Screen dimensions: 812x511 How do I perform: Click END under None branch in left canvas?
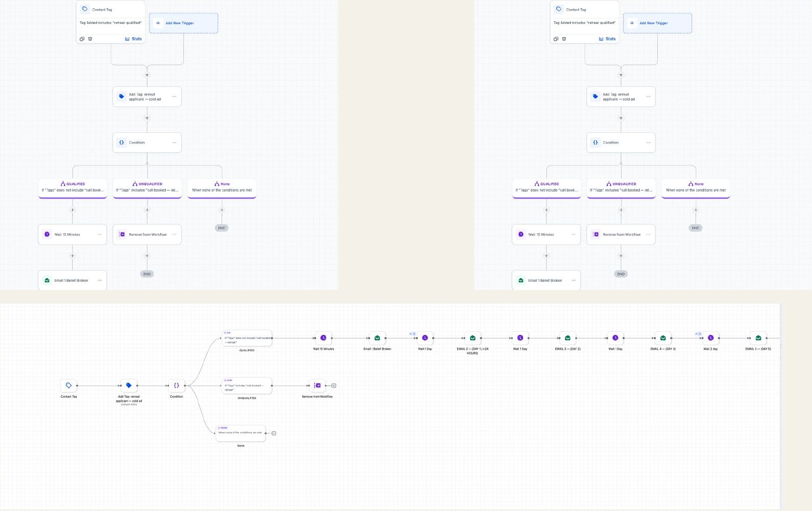pos(222,228)
